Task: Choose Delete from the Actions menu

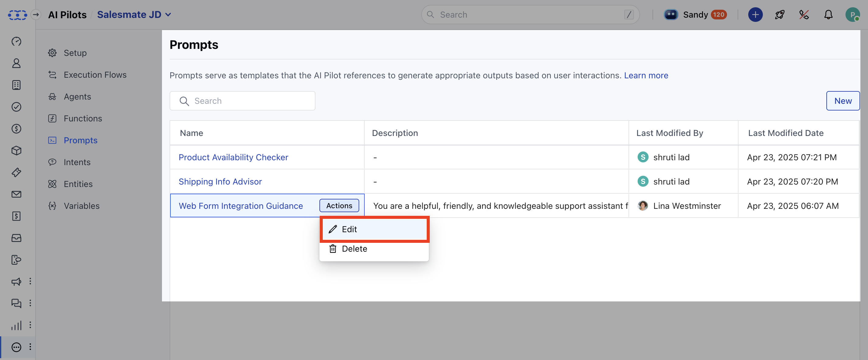Action: pyautogui.click(x=374, y=249)
